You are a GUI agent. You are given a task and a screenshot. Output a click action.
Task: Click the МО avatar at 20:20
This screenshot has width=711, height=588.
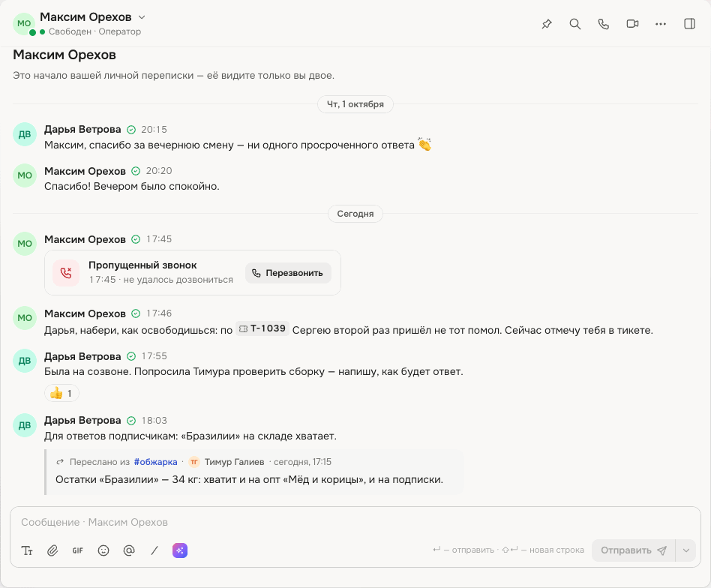click(x=25, y=175)
